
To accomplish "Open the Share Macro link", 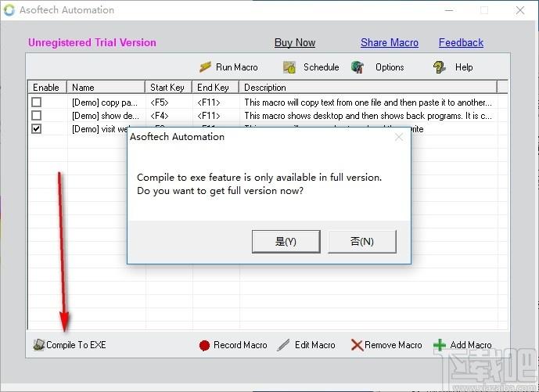I will [390, 42].
